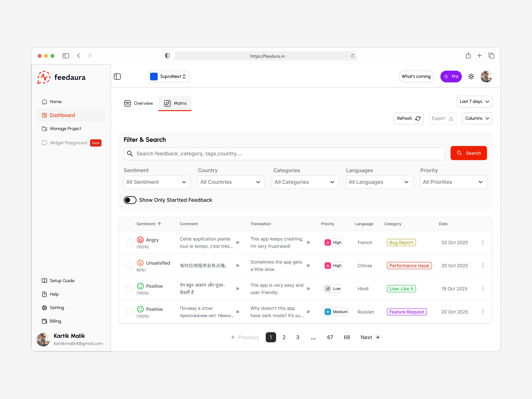
Task: Expand the French comment double-chevron
Action: [x=237, y=242]
